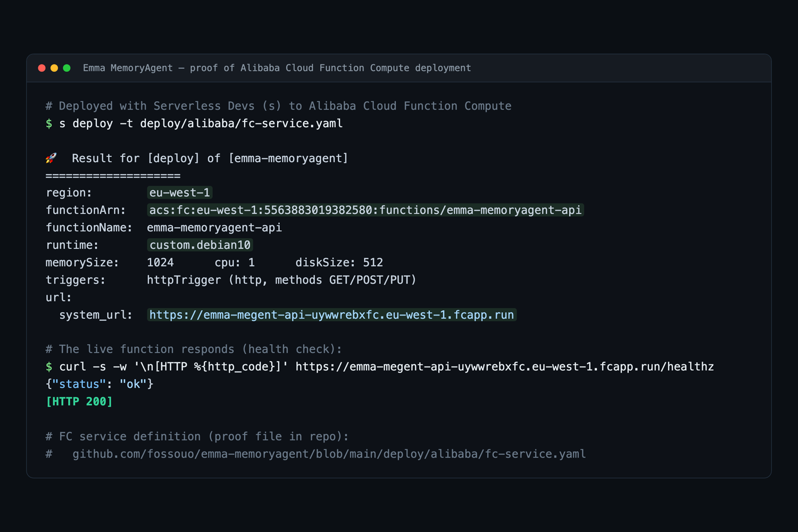Click the green [HTTP 200] status text
Screen dimensions: 798x532
(79, 402)
